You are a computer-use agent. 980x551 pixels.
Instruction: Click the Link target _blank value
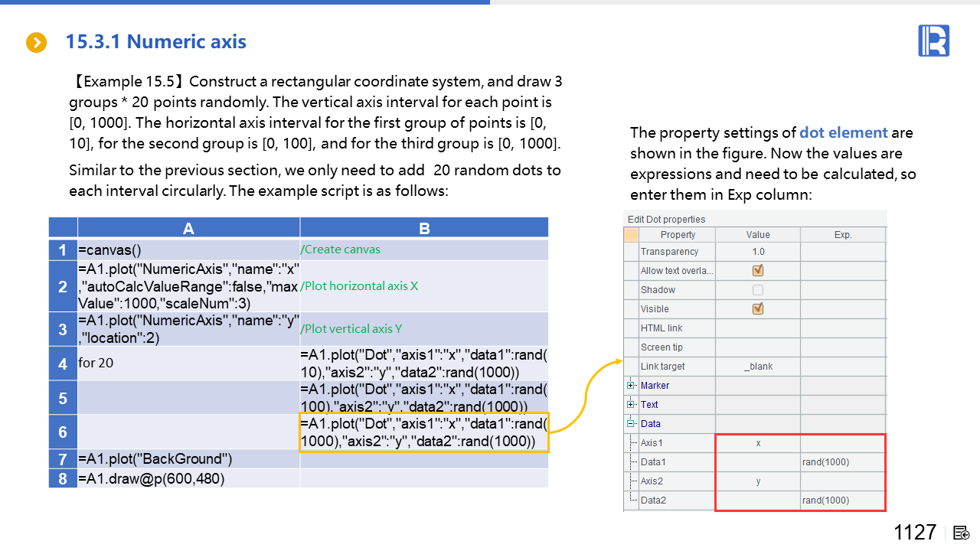coord(758,367)
